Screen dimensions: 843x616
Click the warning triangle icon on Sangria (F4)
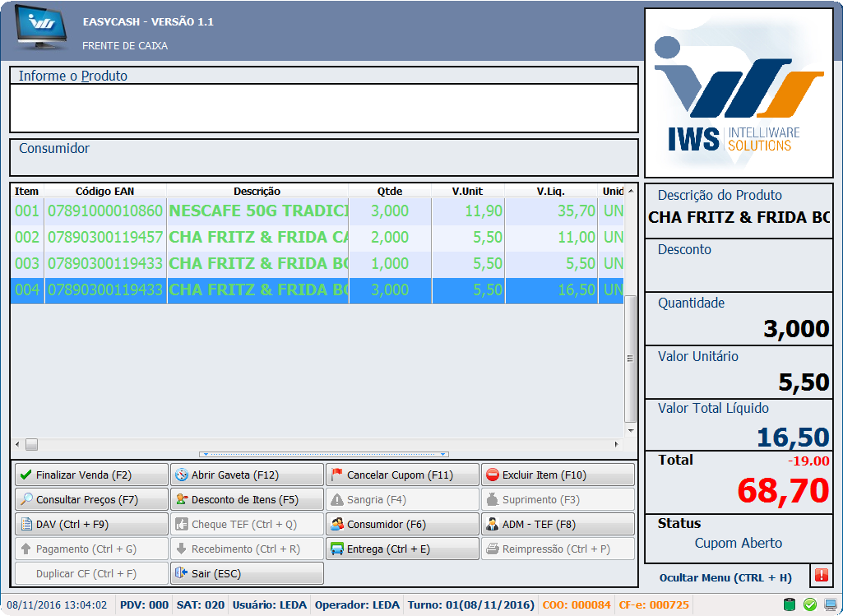pos(337,499)
